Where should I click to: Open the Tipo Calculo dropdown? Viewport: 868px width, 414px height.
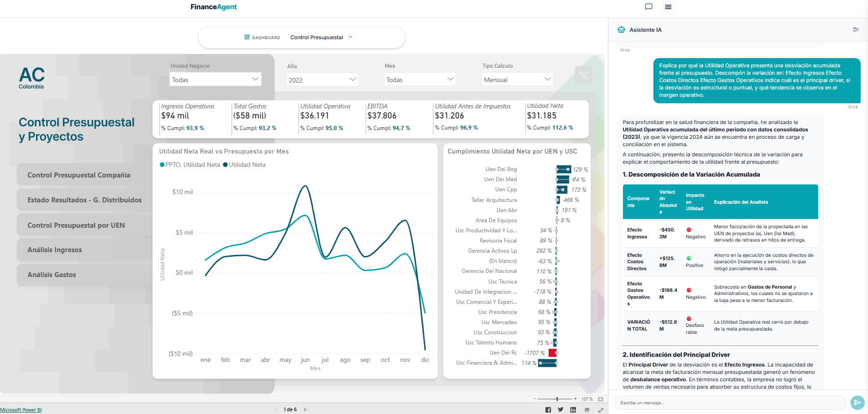(517, 79)
